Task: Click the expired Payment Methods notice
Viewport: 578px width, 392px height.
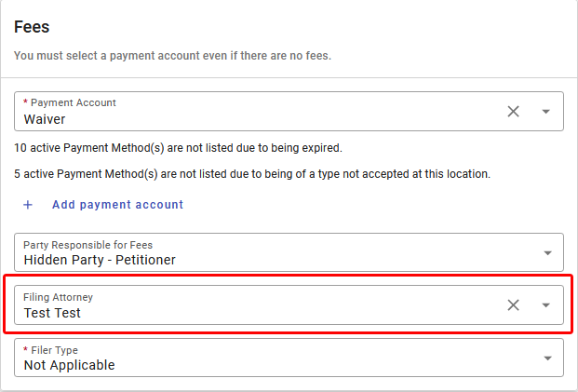Action: coord(179,147)
